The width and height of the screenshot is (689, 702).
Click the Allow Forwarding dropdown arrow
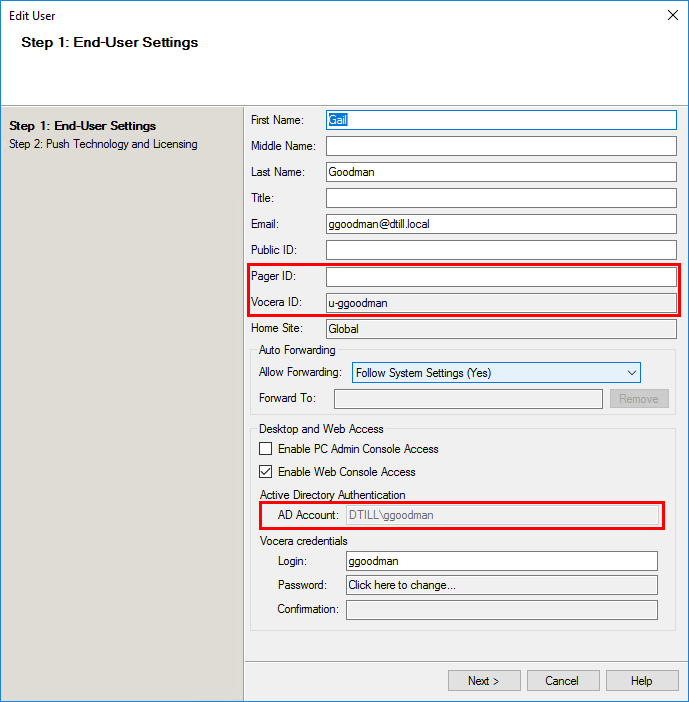[x=631, y=372]
